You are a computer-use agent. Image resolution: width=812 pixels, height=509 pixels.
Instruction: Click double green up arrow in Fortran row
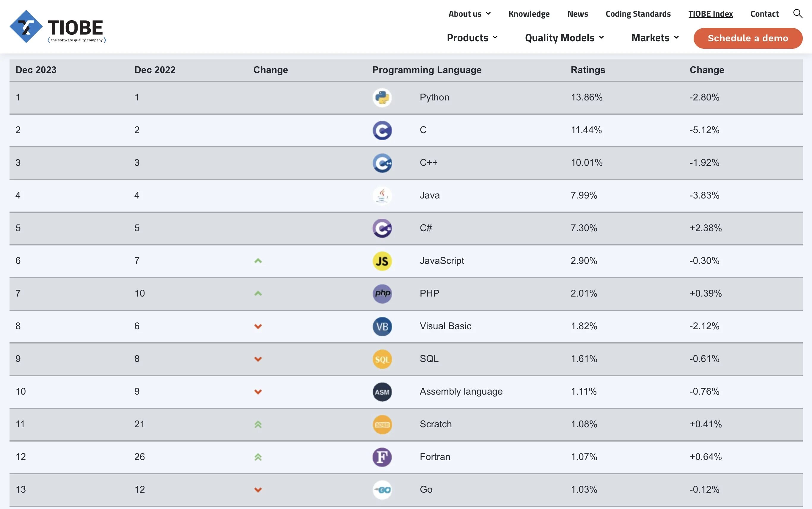[x=258, y=457]
